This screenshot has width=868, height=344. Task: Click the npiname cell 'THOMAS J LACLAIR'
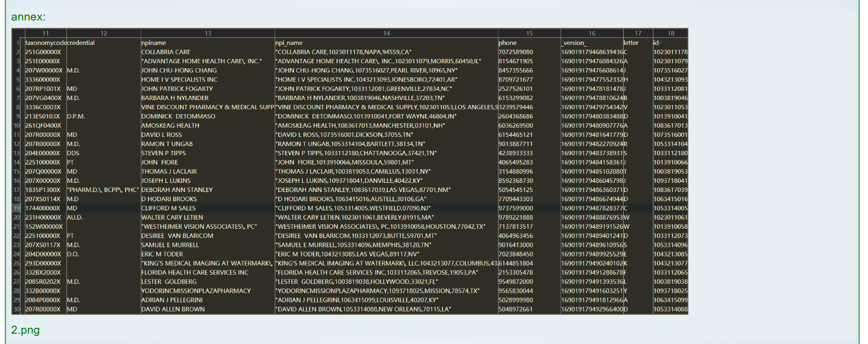[208, 171]
